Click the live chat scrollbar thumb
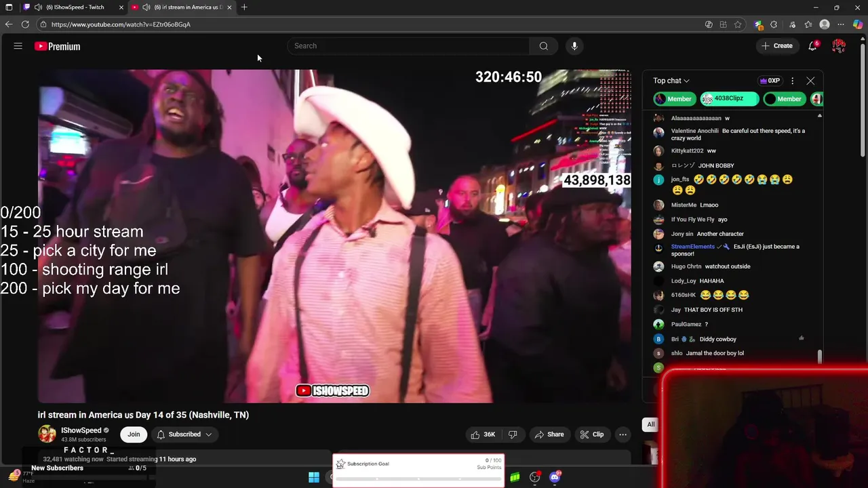 819,357
